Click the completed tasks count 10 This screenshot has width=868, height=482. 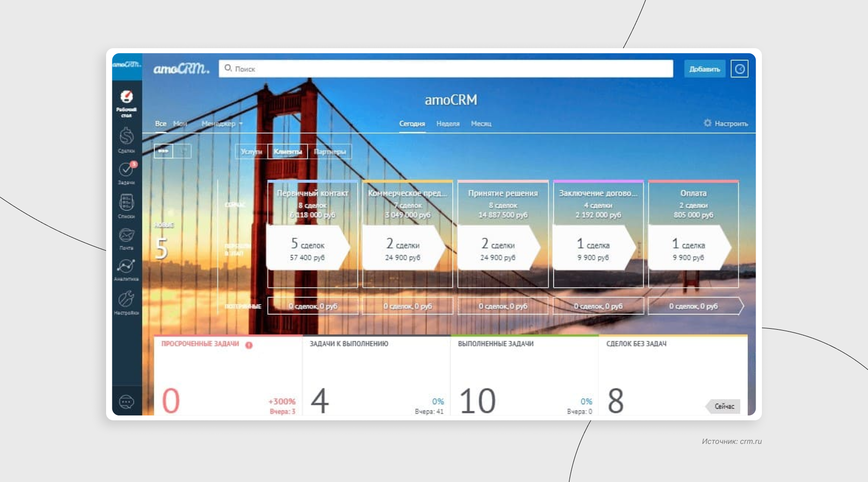point(477,401)
